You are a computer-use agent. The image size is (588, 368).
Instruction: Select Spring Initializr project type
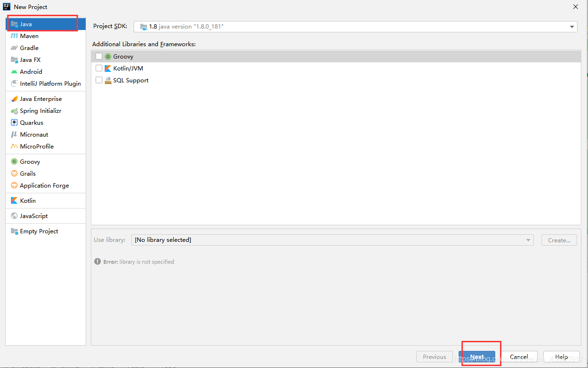46,110
